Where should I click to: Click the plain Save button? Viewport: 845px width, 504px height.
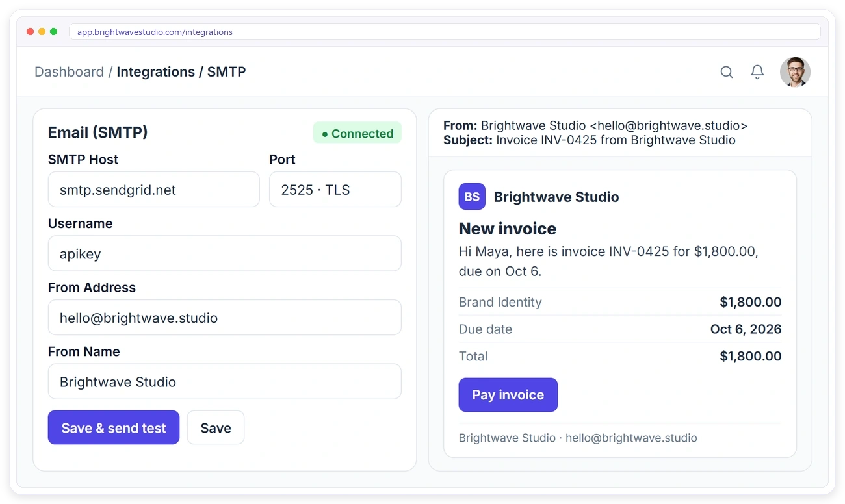pos(216,427)
